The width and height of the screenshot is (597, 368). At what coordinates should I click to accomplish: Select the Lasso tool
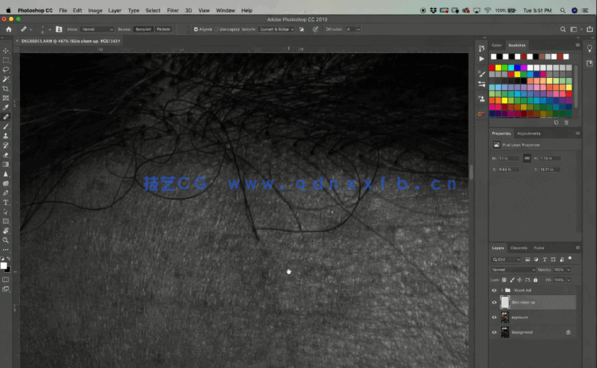[6, 70]
